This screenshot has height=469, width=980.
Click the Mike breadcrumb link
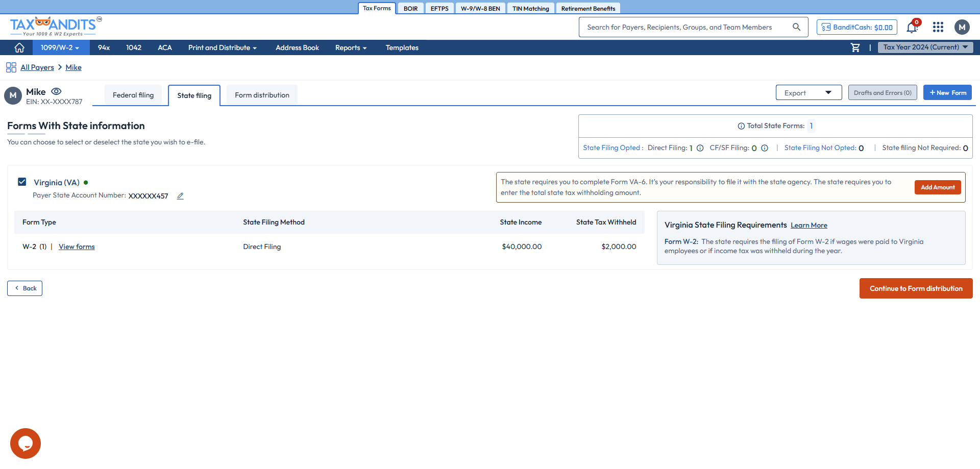(73, 67)
